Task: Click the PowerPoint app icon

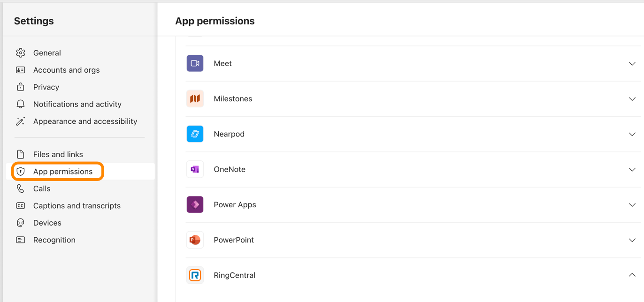Action: tap(195, 240)
